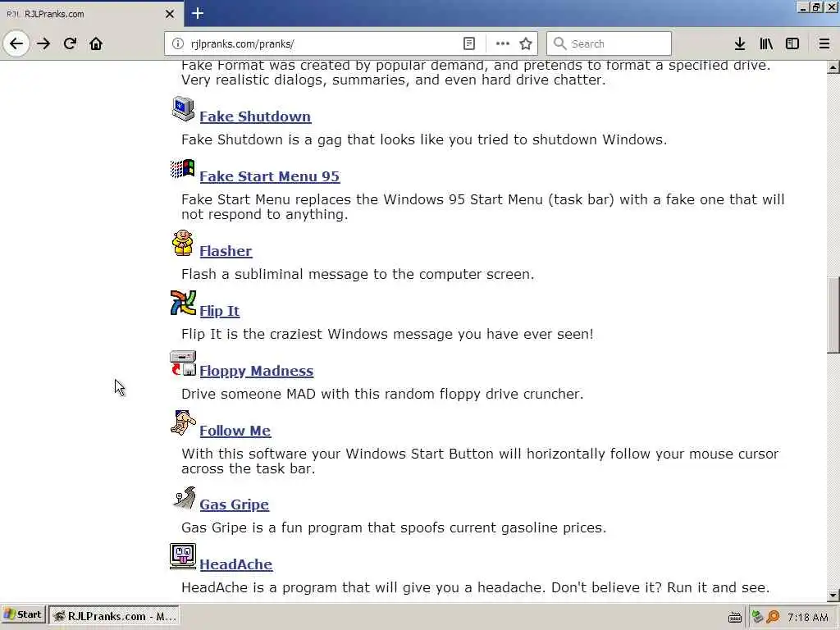Toggle reader view in address bar

click(468, 44)
